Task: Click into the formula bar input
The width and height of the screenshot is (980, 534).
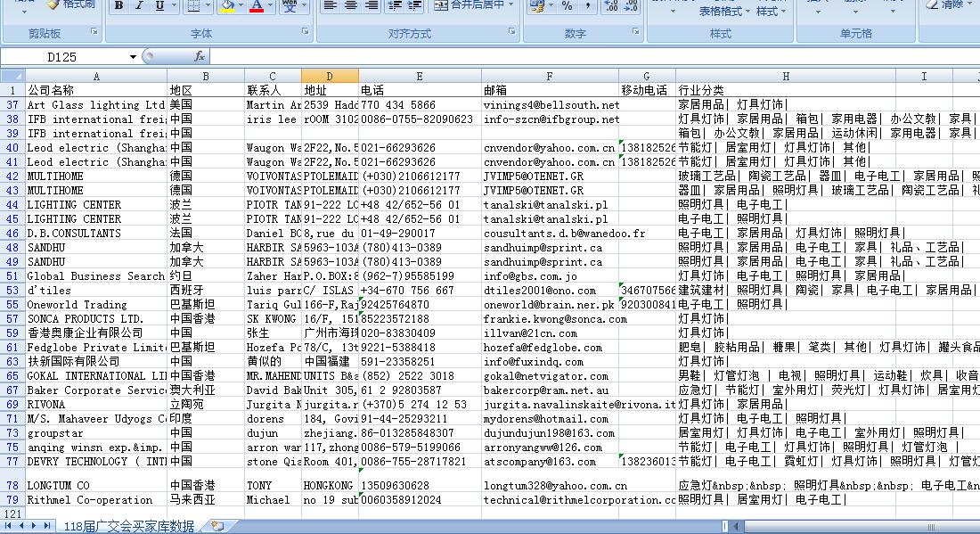Action: tap(593, 57)
